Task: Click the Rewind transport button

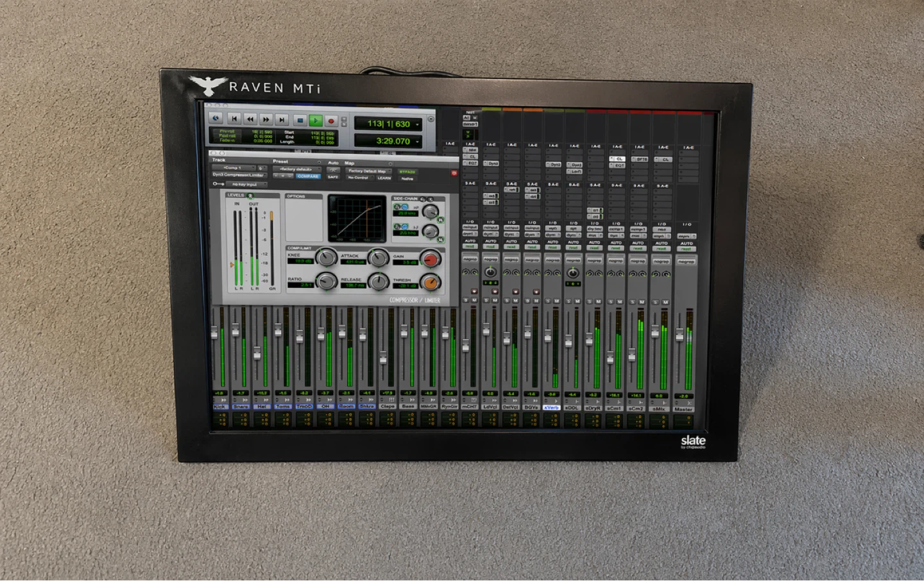Action: [250, 119]
